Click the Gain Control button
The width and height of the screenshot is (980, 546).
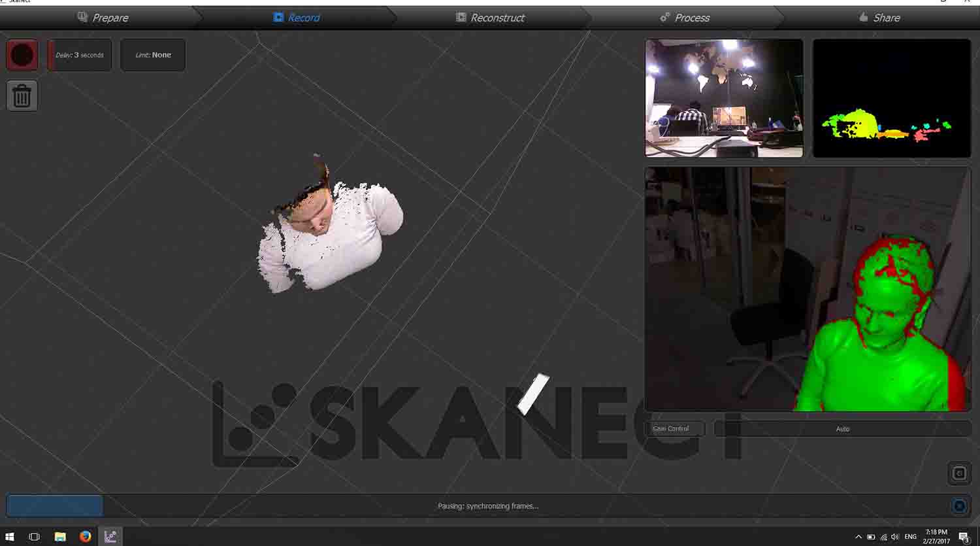pyautogui.click(x=675, y=429)
